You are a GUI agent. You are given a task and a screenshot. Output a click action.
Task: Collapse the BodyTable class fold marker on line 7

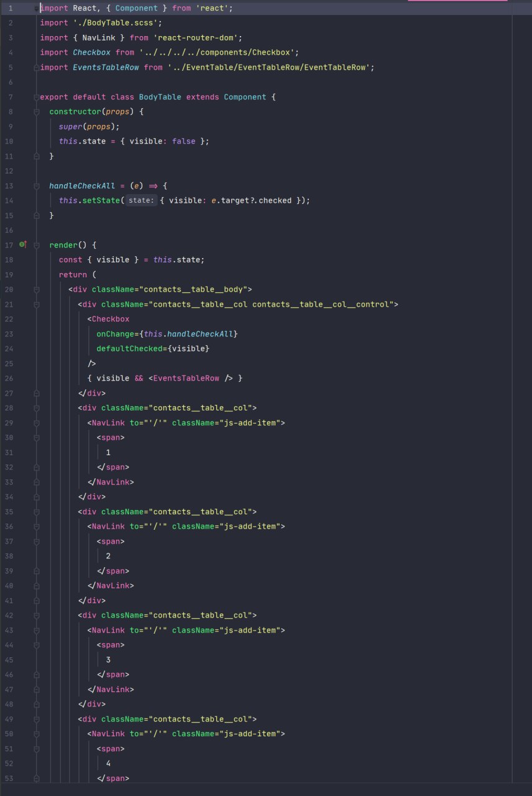37,97
